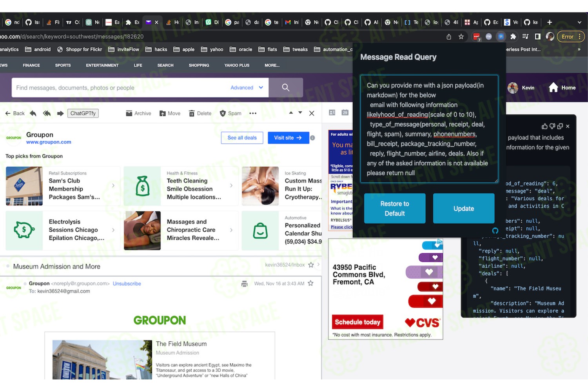Image resolution: width=588 pixels, height=392 pixels.
Task: Click the Update button
Action: coord(464,209)
